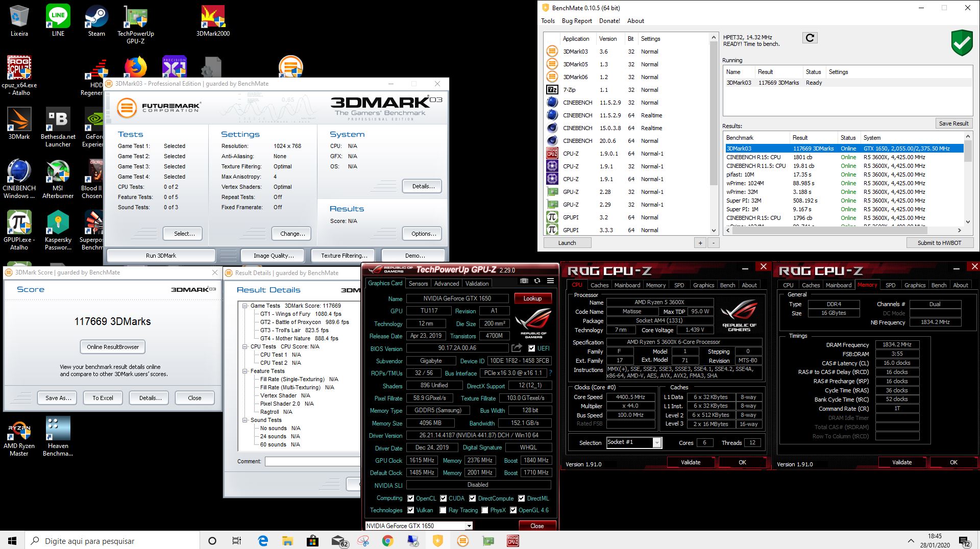Image resolution: width=980 pixels, height=549 pixels.
Task: Collapse Sound Tests tree node
Action: 245,420
